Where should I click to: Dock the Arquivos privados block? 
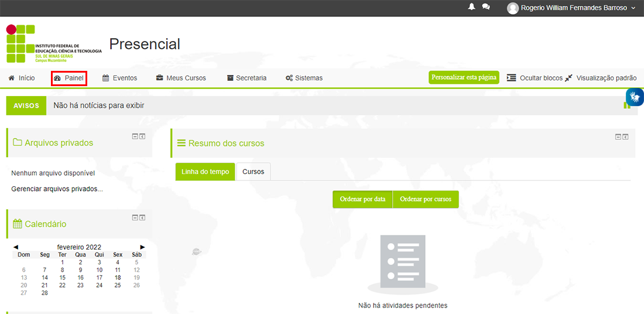coord(142,136)
